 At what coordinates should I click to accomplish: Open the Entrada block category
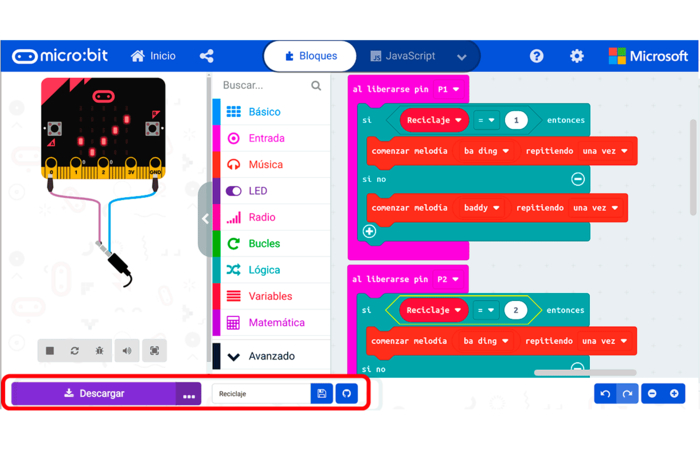[271, 138]
